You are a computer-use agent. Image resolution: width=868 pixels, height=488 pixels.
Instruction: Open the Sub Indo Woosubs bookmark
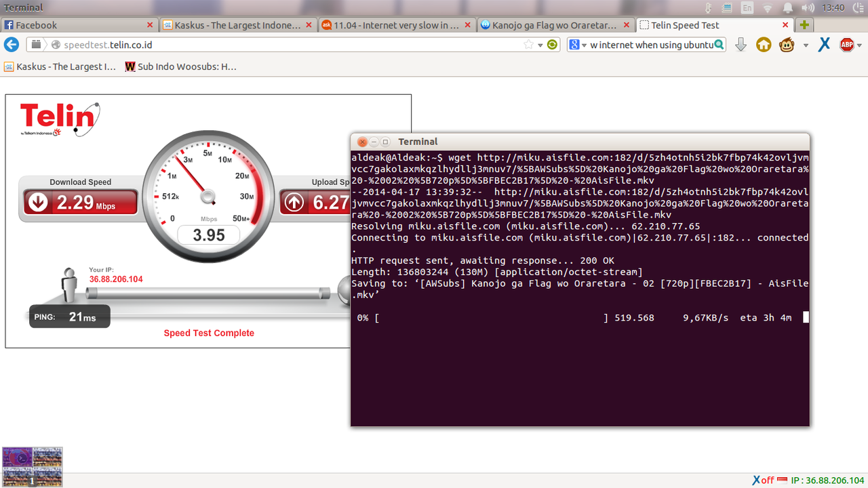point(181,66)
